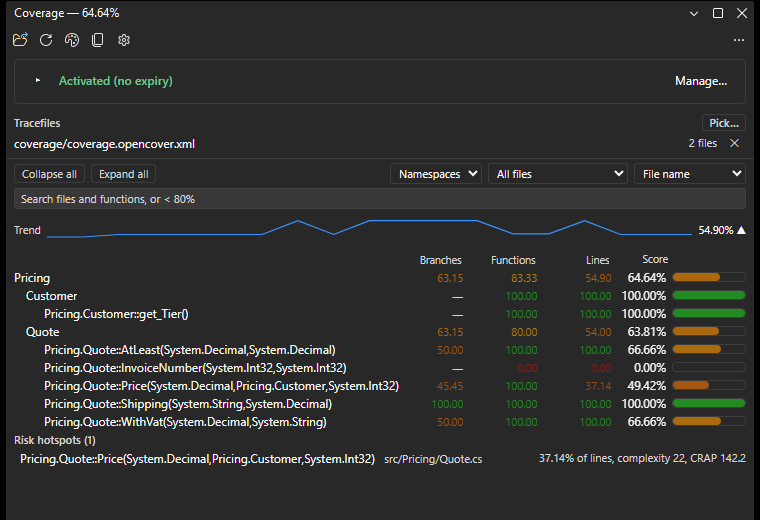Click the Shipping full green score bar
The image size is (760, 520).
[709, 403]
